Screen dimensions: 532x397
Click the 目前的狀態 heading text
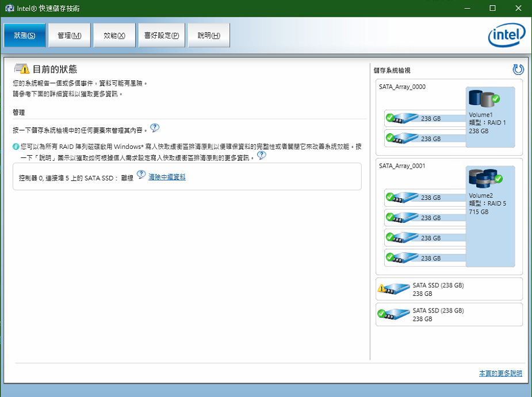click(x=55, y=69)
